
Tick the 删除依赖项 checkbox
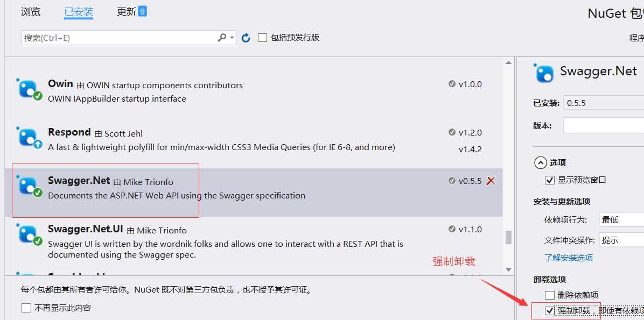(550, 295)
